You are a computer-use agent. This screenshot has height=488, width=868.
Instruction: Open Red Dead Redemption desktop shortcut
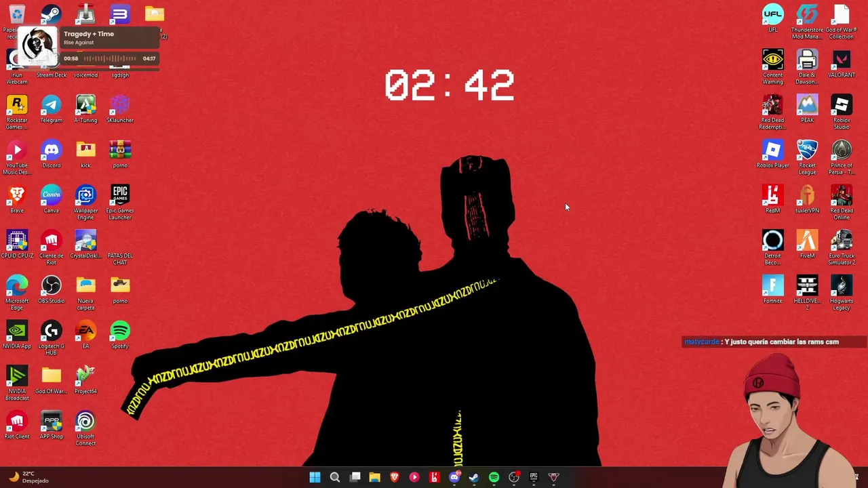(x=772, y=113)
